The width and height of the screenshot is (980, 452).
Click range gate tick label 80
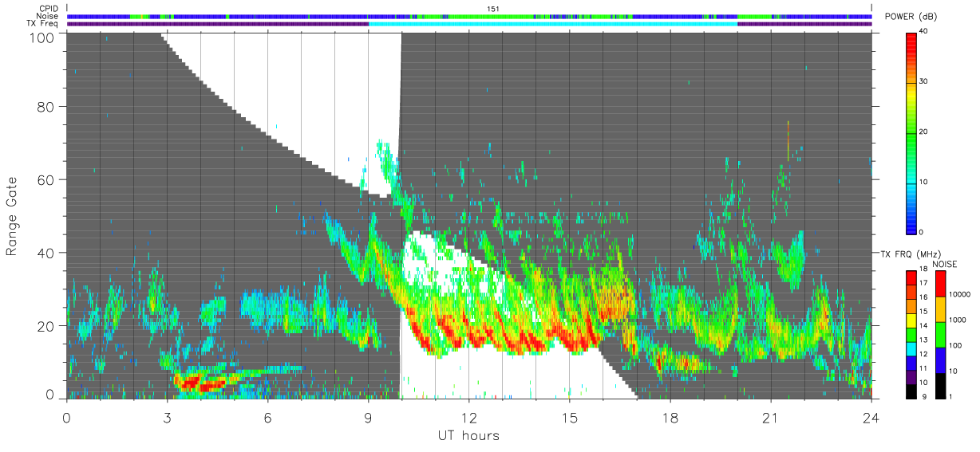(x=46, y=106)
